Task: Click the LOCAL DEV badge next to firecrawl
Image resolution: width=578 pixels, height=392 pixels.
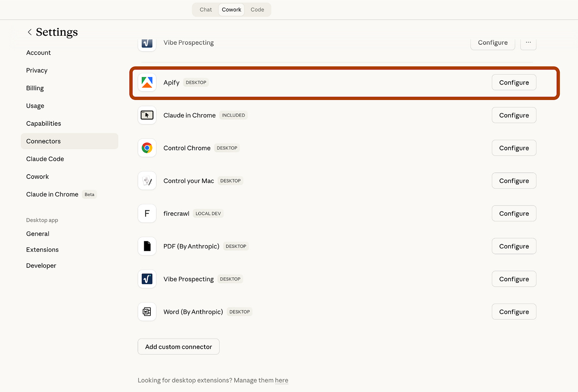Action: tap(208, 213)
